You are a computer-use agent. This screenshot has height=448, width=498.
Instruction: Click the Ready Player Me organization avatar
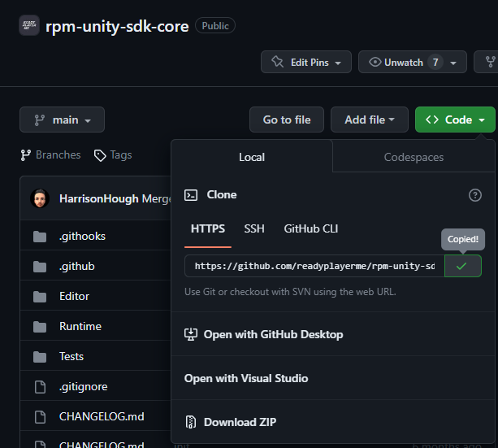click(29, 25)
